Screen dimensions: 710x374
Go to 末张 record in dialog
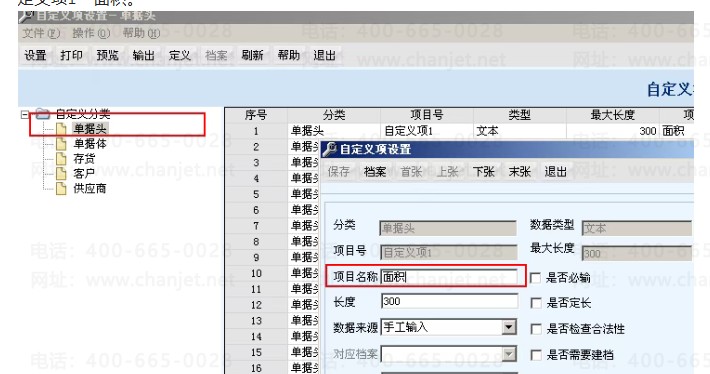tap(520, 172)
